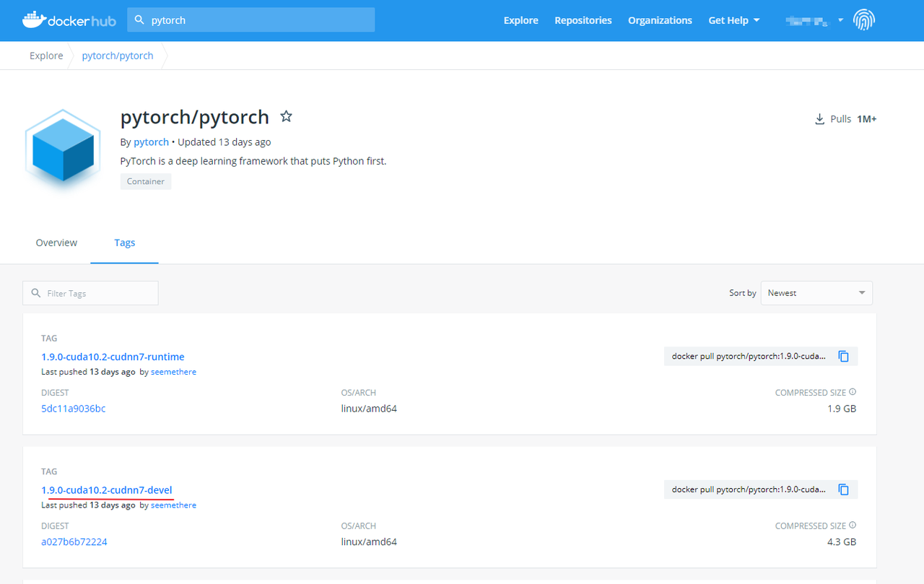The image size is (924, 584).
Task: Click the pytorch/pytorch page heading
Action: 195,117
